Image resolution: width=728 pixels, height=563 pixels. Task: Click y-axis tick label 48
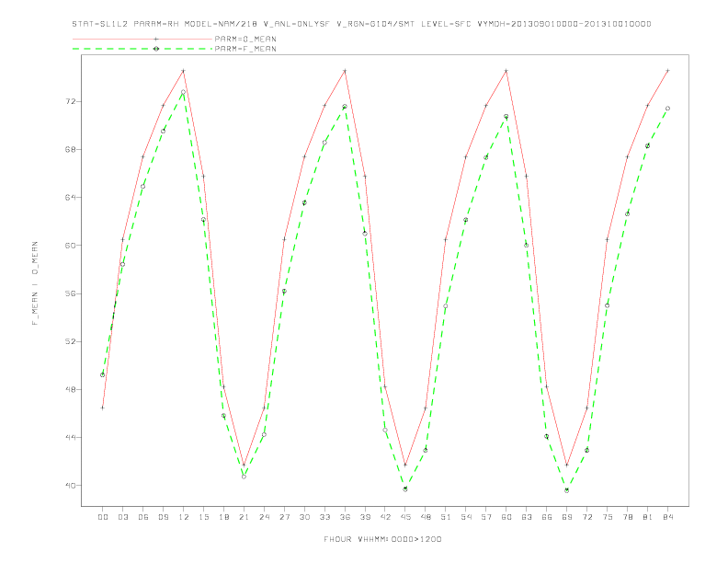tap(71, 389)
